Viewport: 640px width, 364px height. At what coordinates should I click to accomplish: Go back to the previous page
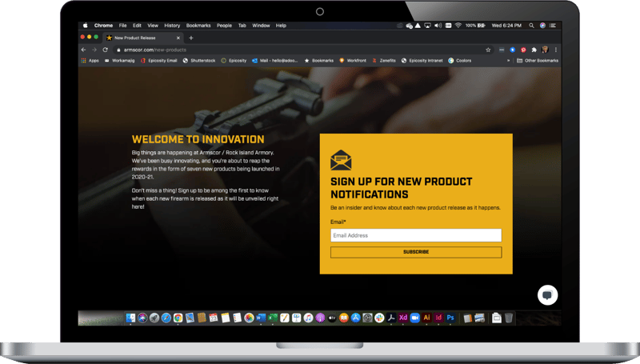[x=84, y=50]
